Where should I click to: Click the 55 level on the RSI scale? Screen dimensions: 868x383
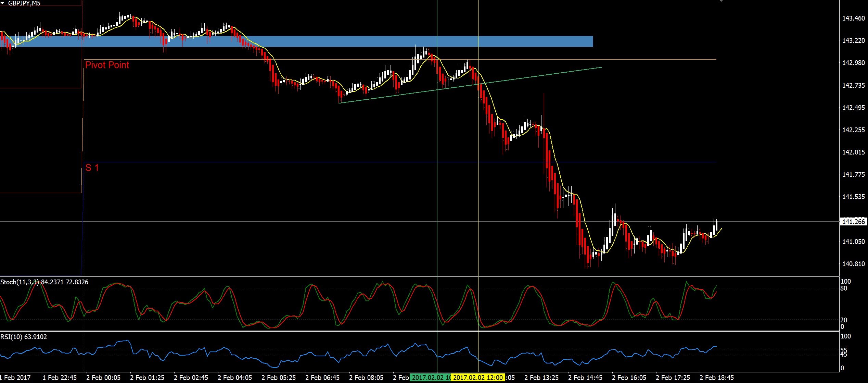(x=844, y=350)
